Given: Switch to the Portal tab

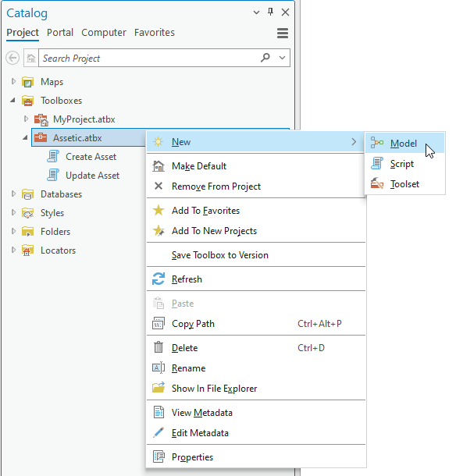Looking at the screenshot, I should click(x=60, y=33).
